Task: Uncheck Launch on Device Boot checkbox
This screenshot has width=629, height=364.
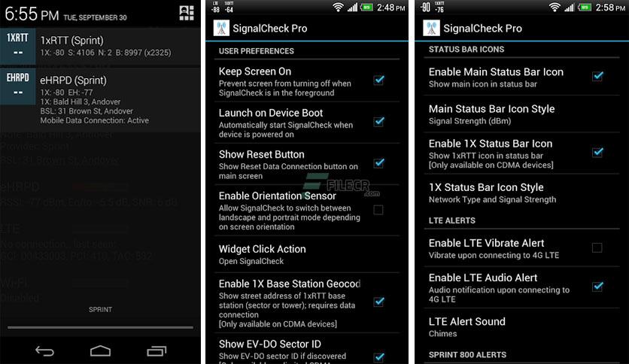Action: (378, 122)
